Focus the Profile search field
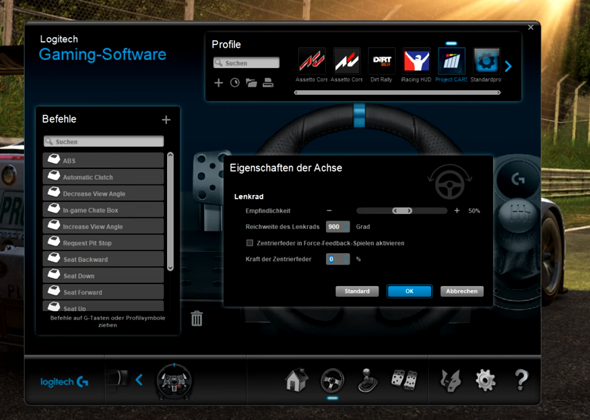This screenshot has width=590, height=420. (x=246, y=63)
